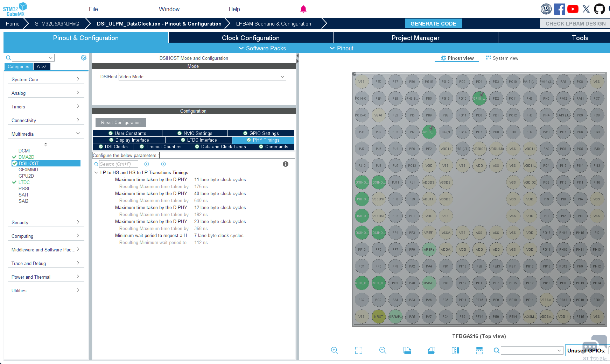Go to next parameter search result
Image resolution: width=610 pixels, height=364 pixels.
(x=163, y=164)
